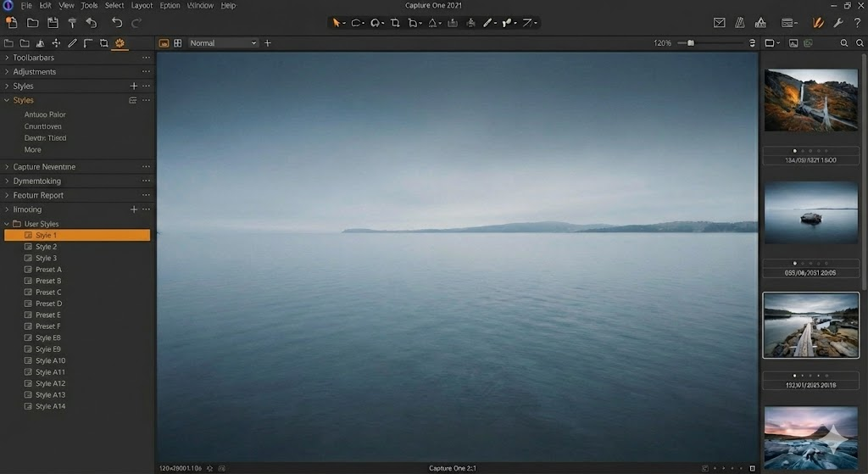Click the plus button next to Normal
This screenshot has height=474, width=868.
(267, 42)
